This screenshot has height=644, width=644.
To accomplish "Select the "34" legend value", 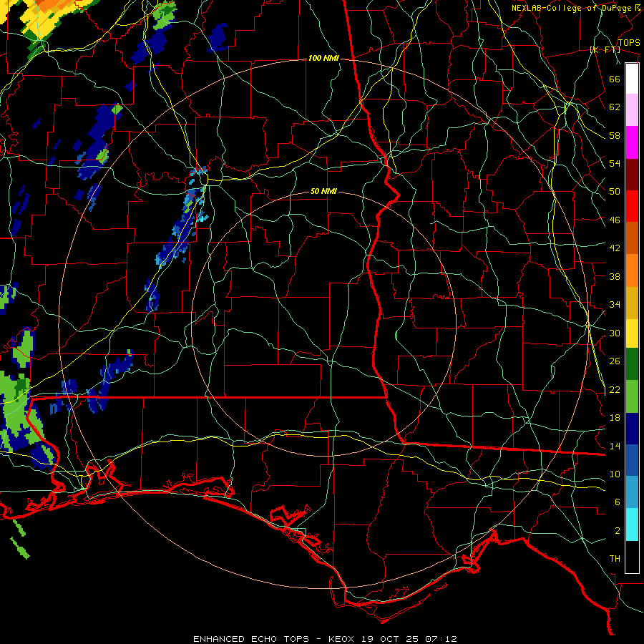I will (615, 304).
